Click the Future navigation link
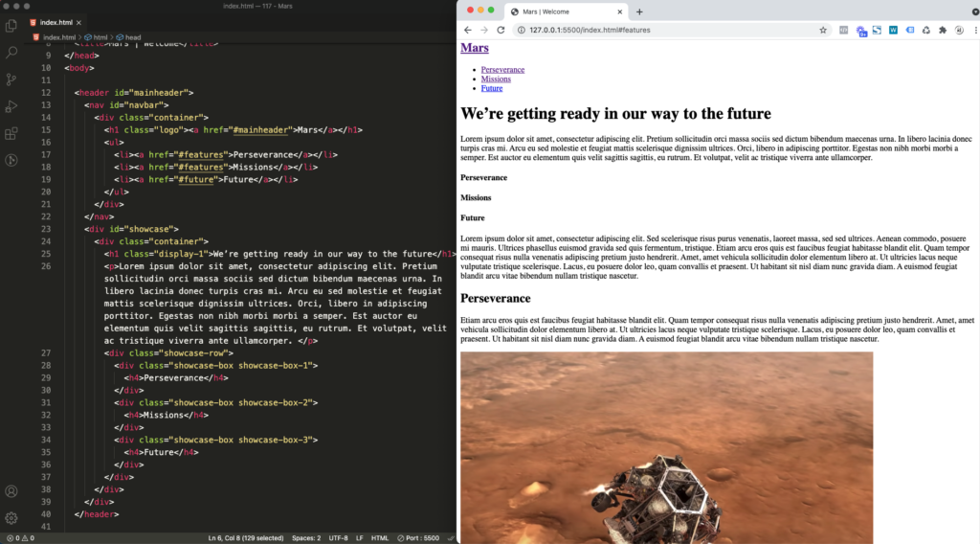980x544 pixels. [x=492, y=88]
